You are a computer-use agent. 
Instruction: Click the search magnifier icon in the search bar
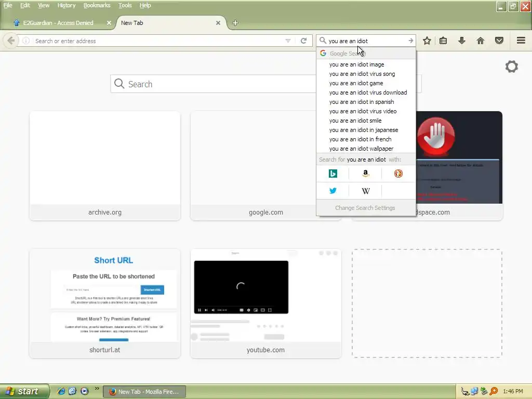point(323,41)
